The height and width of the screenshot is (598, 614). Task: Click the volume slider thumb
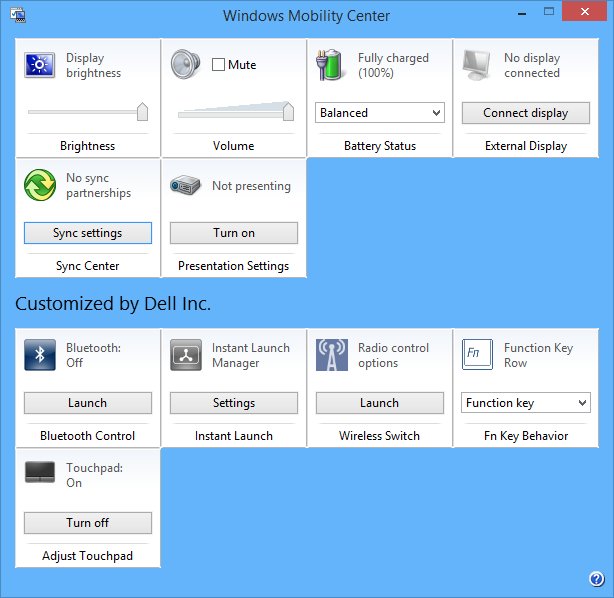point(288,111)
